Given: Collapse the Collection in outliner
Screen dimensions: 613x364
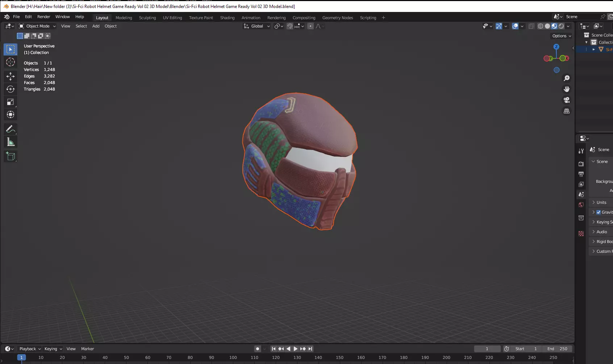Looking at the screenshot, I should 586,42.
